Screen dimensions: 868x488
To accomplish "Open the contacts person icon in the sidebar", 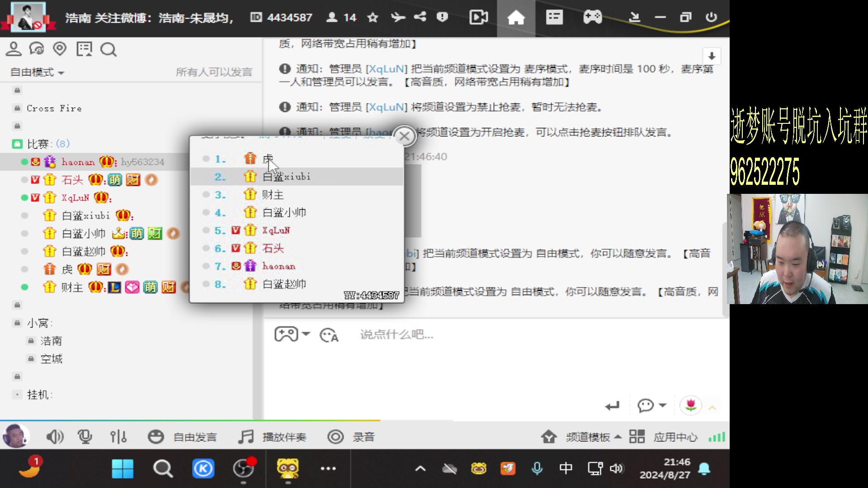I will pyautogui.click(x=14, y=49).
